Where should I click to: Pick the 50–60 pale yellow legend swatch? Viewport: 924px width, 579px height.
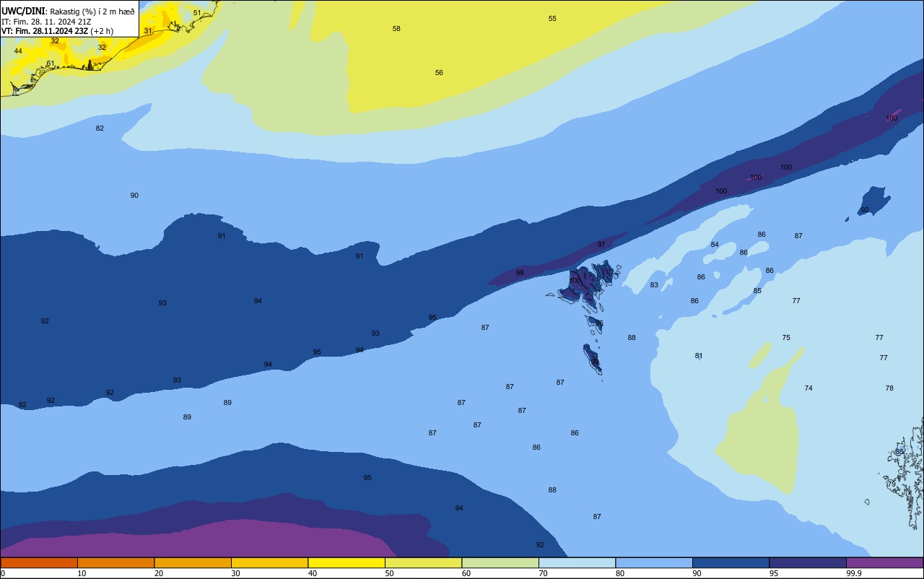(x=423, y=562)
